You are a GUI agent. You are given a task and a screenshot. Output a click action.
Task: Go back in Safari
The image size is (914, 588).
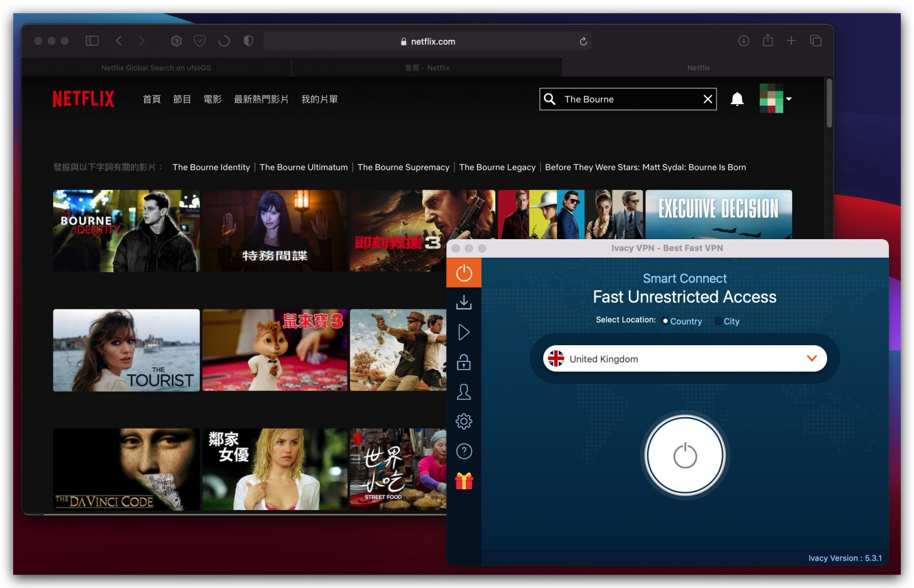(x=118, y=40)
